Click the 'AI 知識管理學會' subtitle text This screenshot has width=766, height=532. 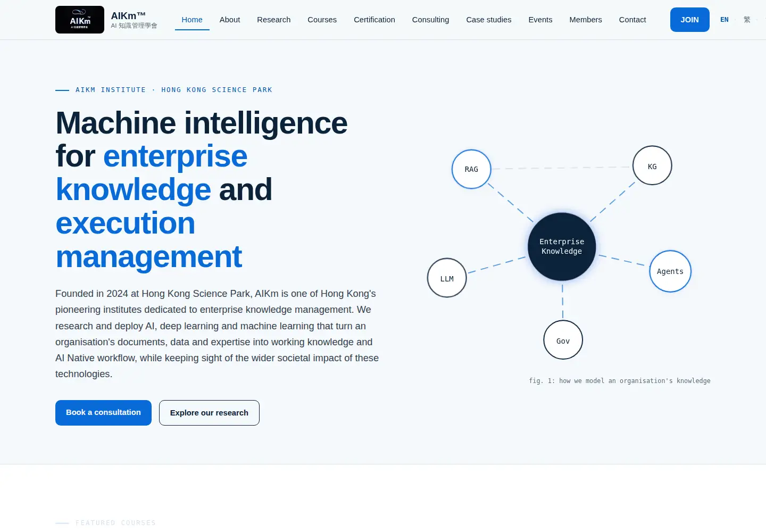[134, 26]
